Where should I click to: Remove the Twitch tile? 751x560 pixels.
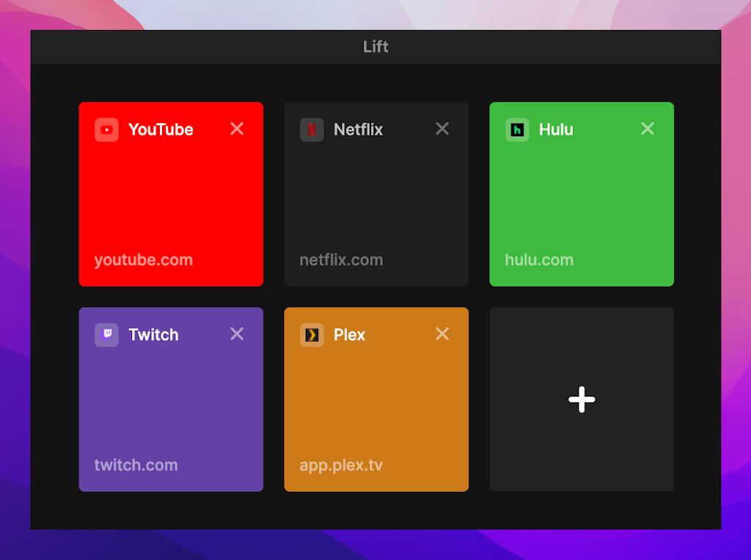tap(237, 334)
